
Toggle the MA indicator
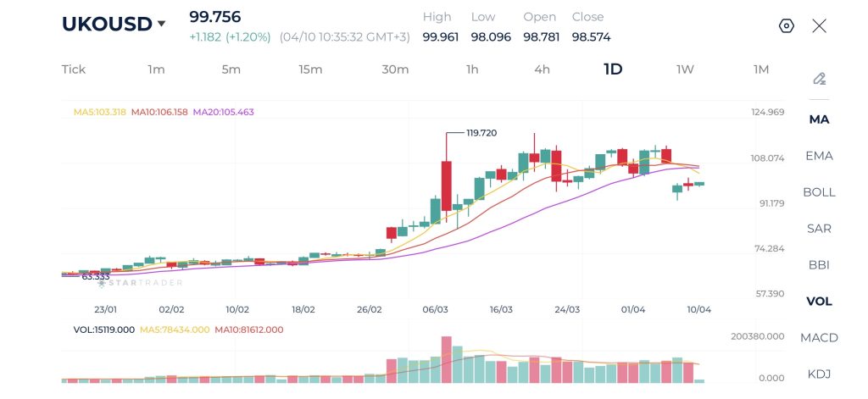click(x=819, y=119)
